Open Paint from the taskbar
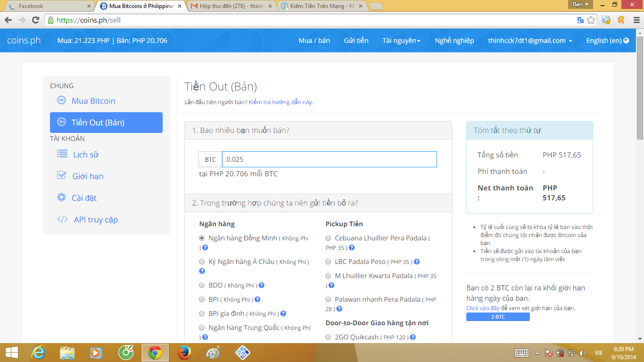This screenshot has height=362, width=644. click(213, 352)
